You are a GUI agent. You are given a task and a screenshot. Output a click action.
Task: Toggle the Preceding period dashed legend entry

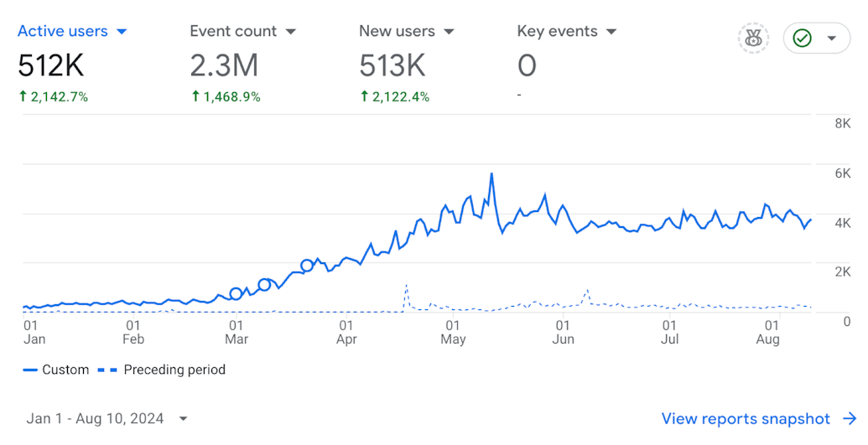[164, 370]
